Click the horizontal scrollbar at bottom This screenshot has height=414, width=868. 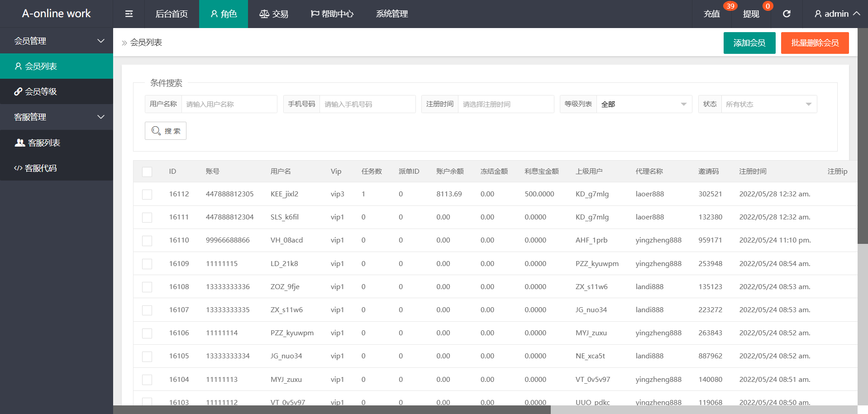point(332,409)
